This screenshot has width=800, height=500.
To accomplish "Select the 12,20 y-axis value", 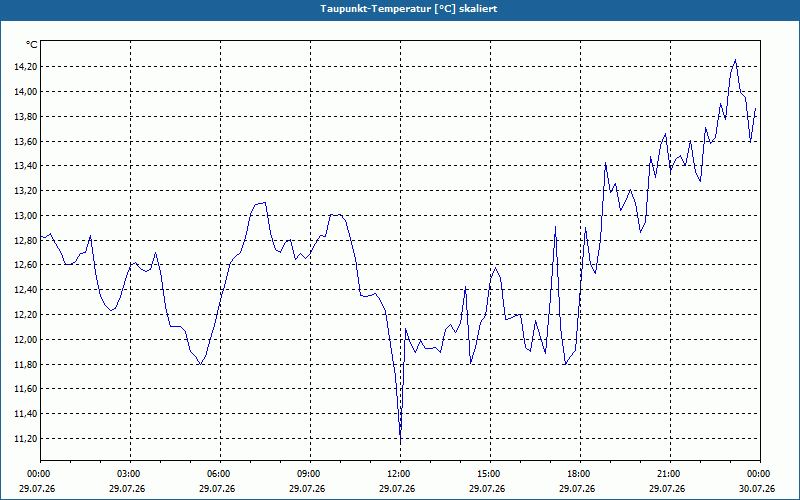I will tap(26, 315).
